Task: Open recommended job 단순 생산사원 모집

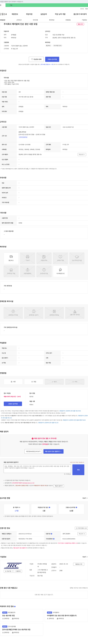Action: pyautogui.click(x=8, y=616)
